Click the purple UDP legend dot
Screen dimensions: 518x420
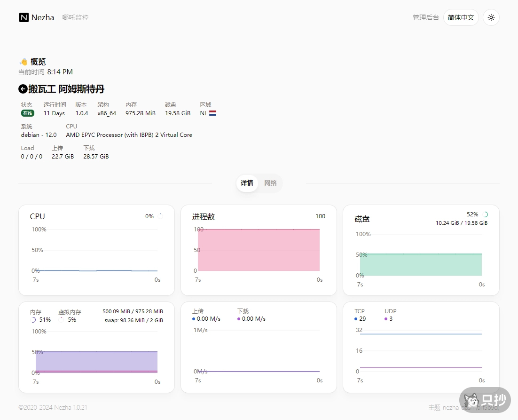tap(386, 319)
